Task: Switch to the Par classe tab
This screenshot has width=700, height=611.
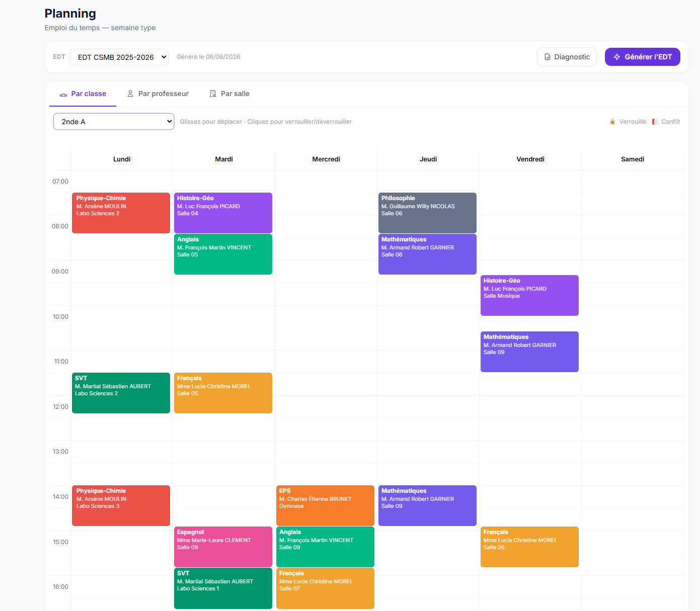Action: pyautogui.click(x=83, y=94)
